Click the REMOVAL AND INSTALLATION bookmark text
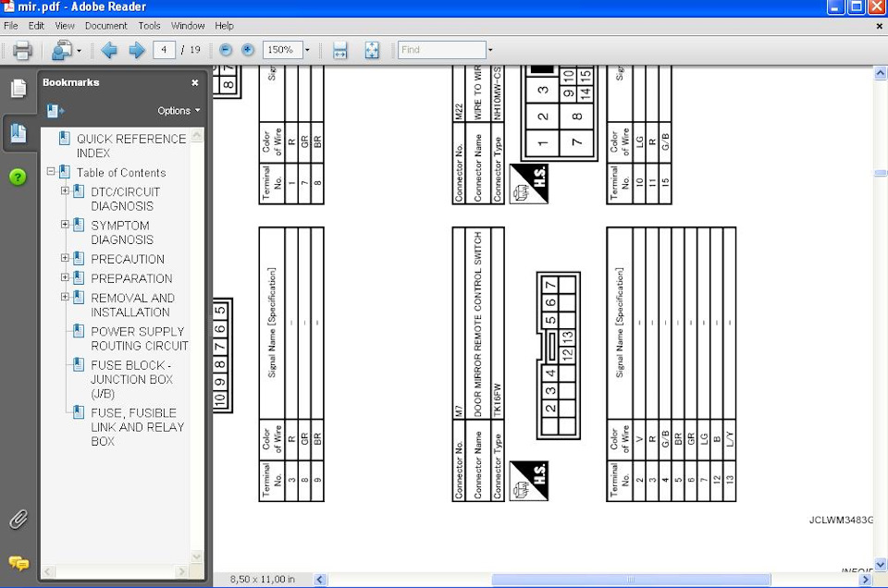This screenshot has width=888, height=588. (132, 305)
